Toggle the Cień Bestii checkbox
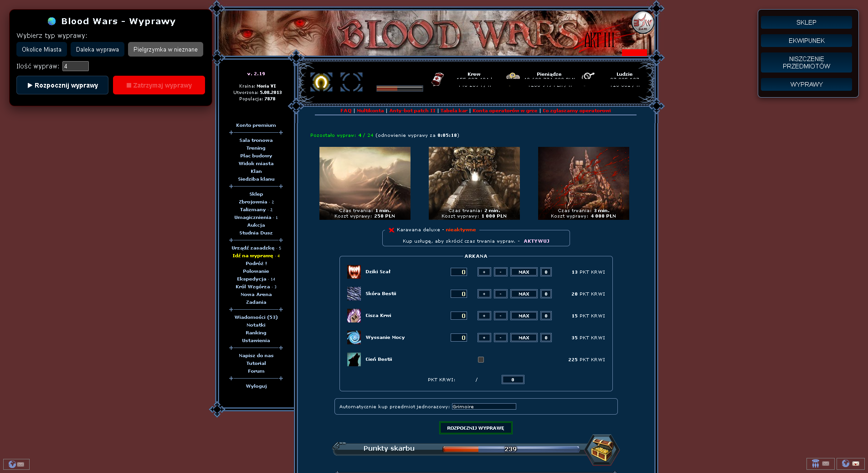 pos(481,359)
